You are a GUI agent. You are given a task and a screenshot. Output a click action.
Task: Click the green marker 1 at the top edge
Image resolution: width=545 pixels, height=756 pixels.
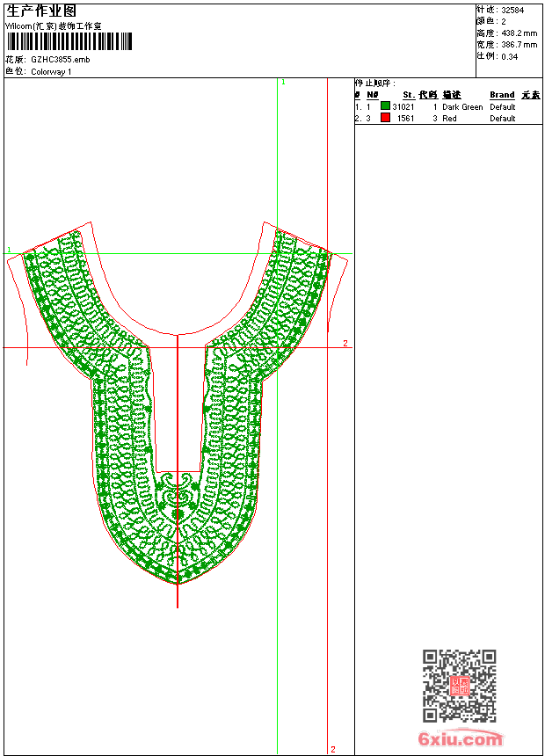pyautogui.click(x=283, y=82)
